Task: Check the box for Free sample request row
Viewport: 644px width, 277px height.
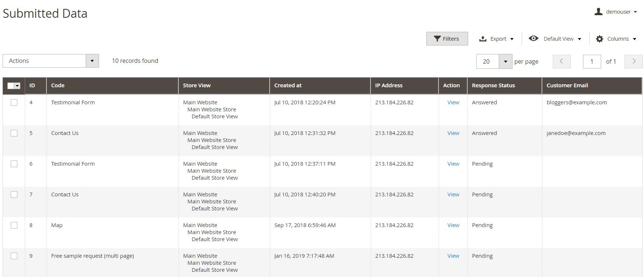Action: tap(14, 256)
